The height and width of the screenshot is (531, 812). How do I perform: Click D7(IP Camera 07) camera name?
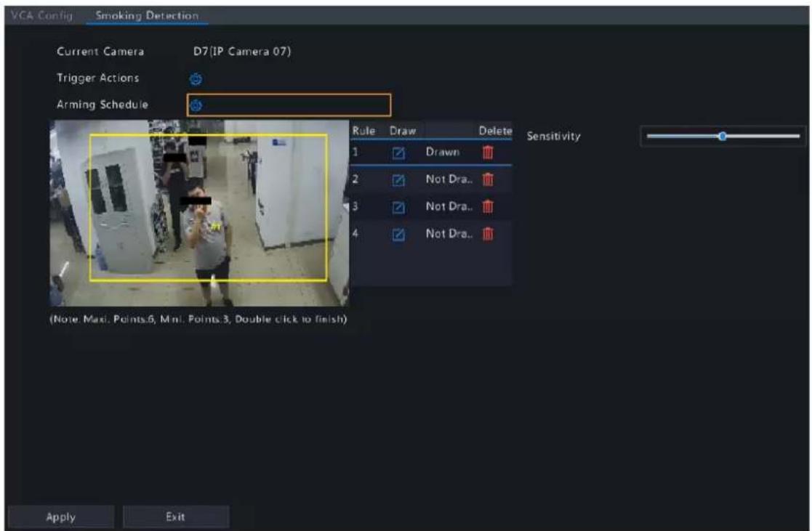(x=242, y=52)
